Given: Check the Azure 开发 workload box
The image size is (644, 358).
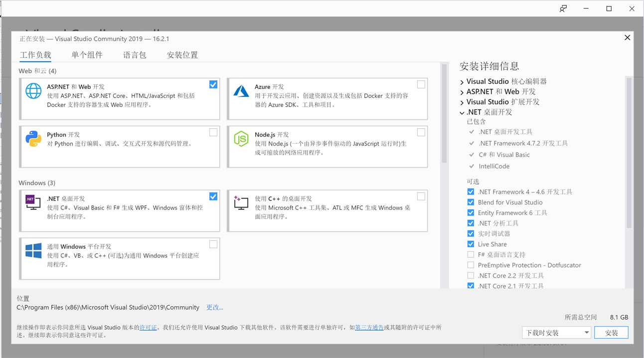Looking at the screenshot, I should [x=421, y=84].
